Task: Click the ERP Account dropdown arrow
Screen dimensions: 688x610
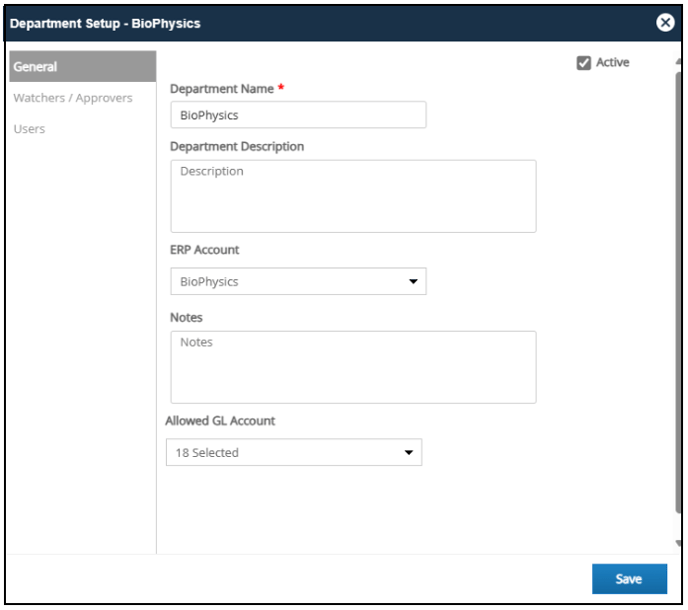Action: coord(413,281)
